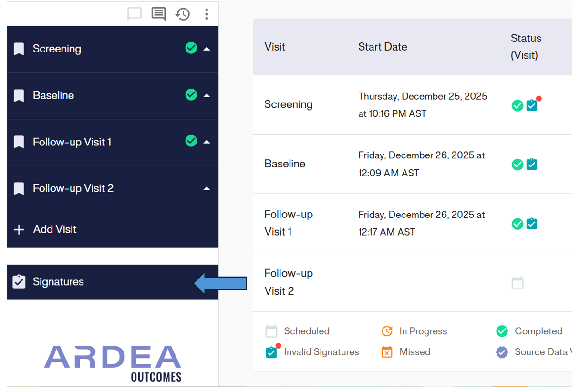The image size is (580, 392).
Task: Collapse the Screening section in the sidebar
Action: (207, 49)
